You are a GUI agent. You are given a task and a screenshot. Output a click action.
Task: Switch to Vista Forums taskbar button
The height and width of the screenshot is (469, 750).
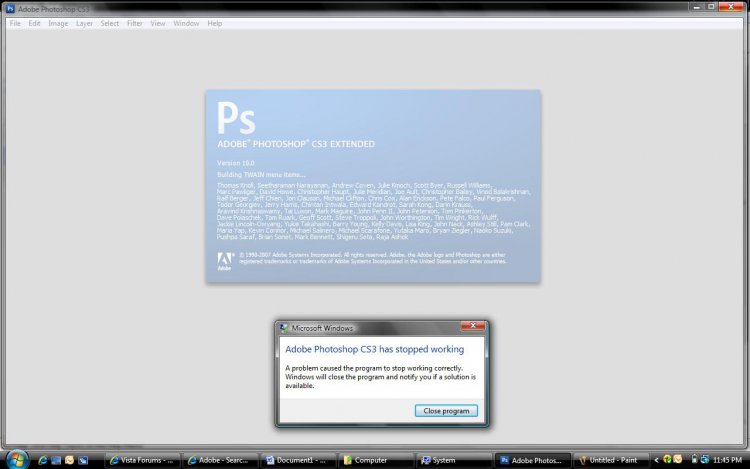[143, 460]
